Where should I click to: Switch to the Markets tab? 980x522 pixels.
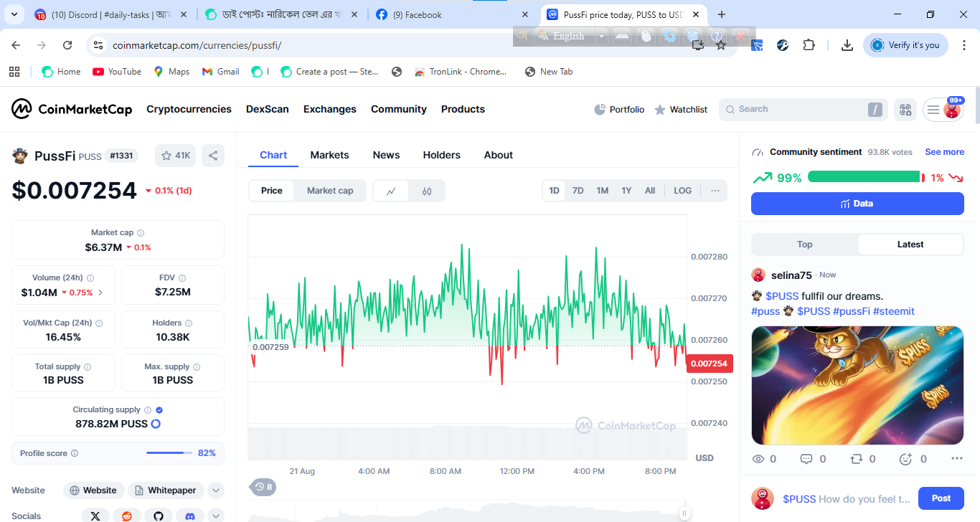point(329,155)
